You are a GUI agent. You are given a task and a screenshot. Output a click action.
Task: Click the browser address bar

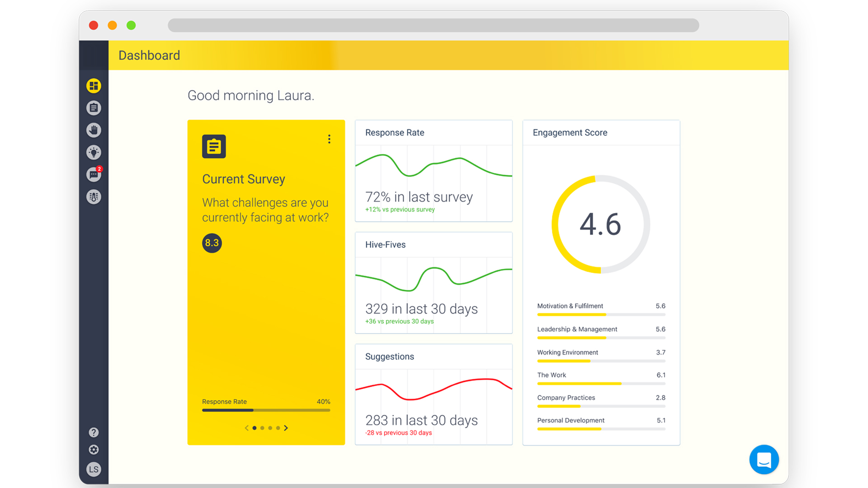pyautogui.click(x=433, y=25)
